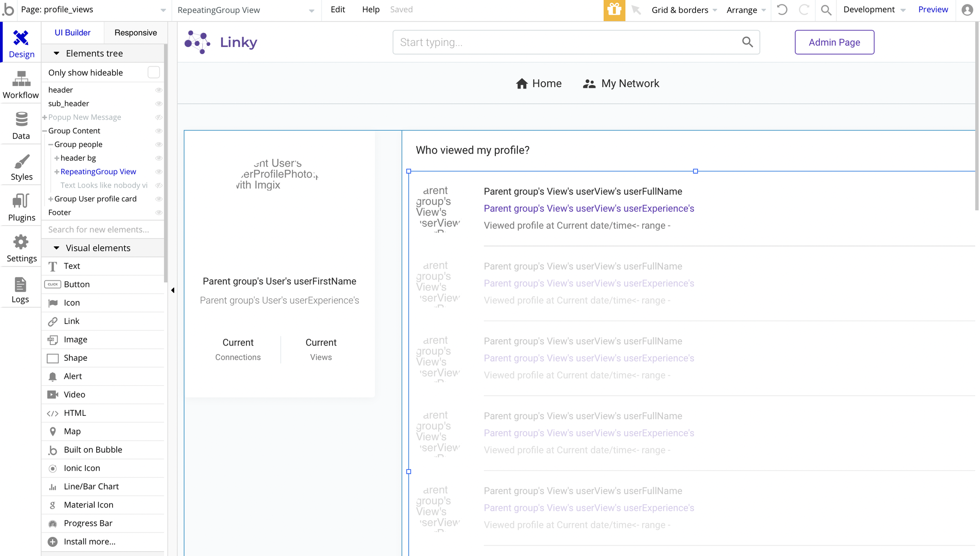Expand the Group User profile card
980x556 pixels.
[x=51, y=199]
